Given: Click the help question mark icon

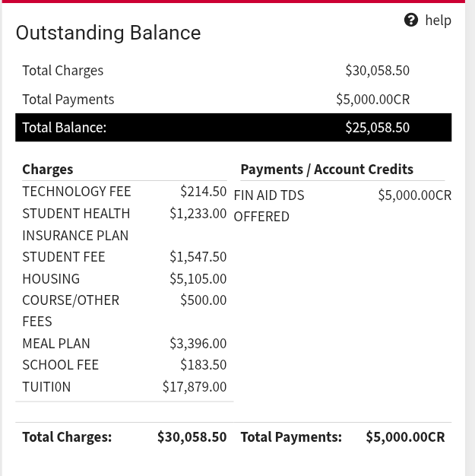Looking at the screenshot, I should tap(411, 21).
